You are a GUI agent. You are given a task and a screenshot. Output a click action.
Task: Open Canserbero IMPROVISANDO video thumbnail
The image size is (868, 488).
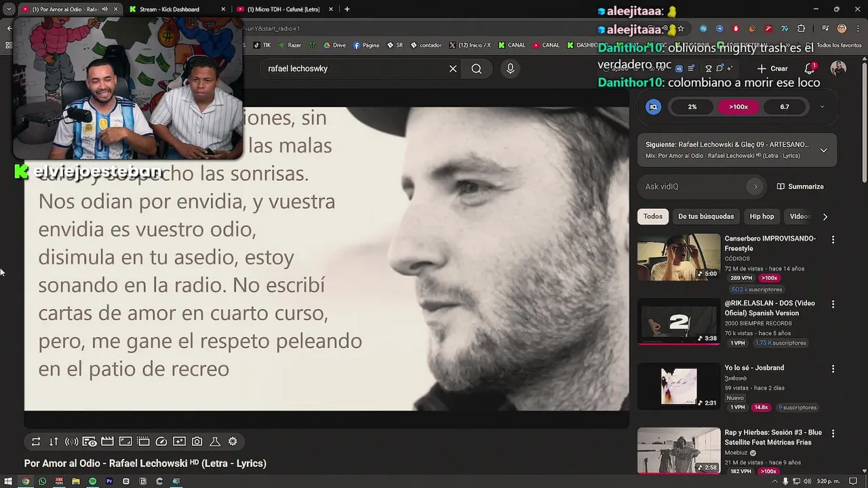[x=679, y=258]
